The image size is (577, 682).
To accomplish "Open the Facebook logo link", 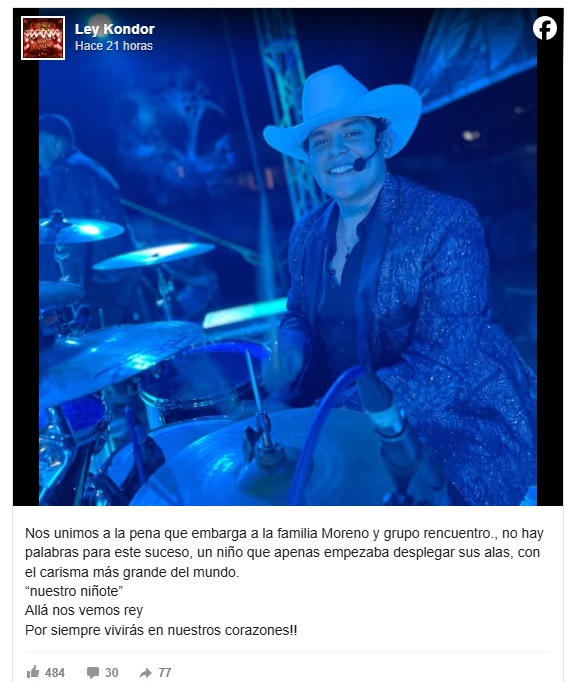I will click(x=545, y=28).
